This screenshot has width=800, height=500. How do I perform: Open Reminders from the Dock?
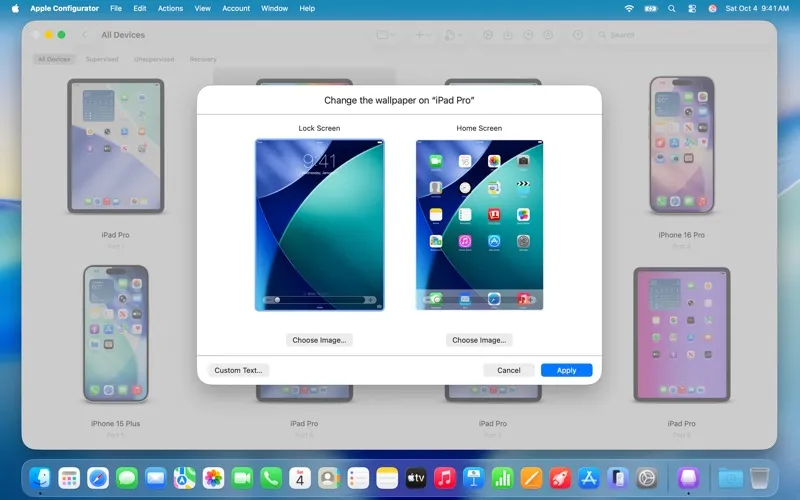click(358, 479)
